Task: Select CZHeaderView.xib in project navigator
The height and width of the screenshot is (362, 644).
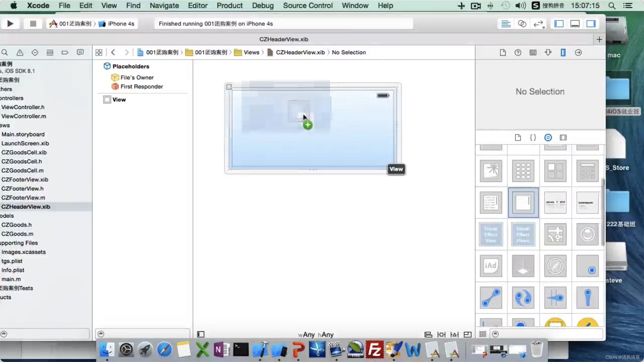Action: click(26, 206)
